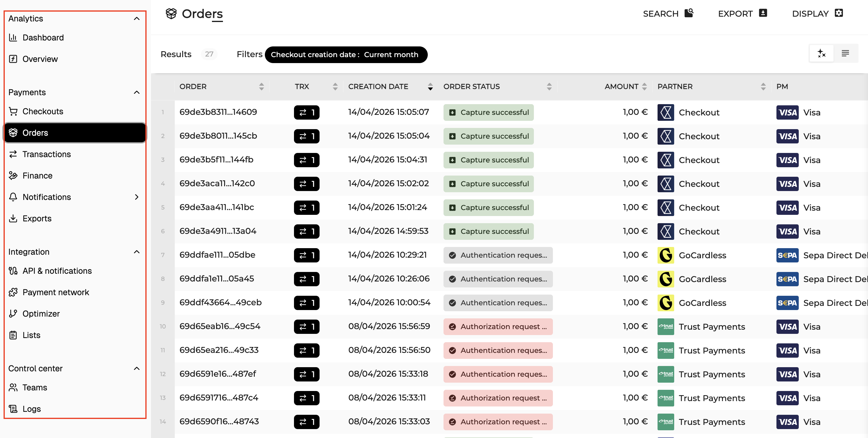Viewport: 868px width, 438px height.
Task: Open the Transactions menu item
Action: (46, 154)
